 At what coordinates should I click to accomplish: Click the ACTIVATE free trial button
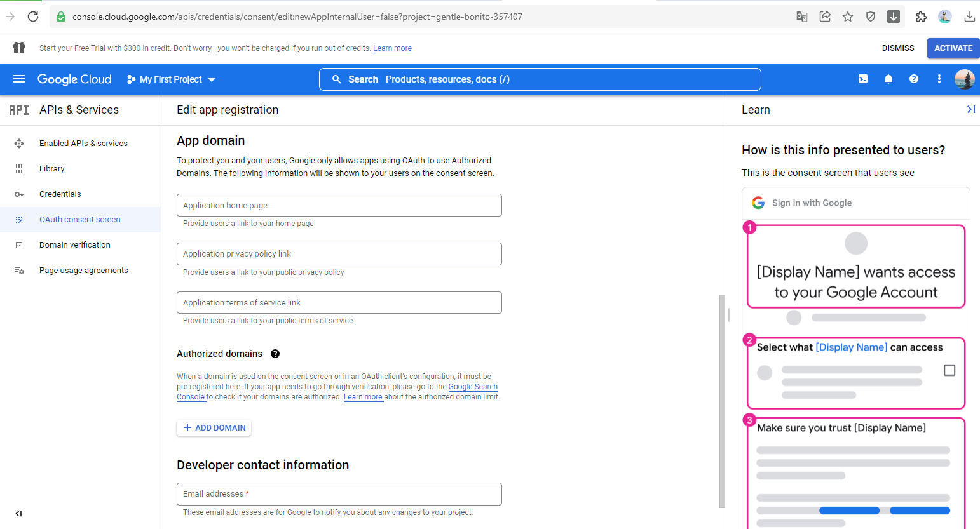coord(953,48)
